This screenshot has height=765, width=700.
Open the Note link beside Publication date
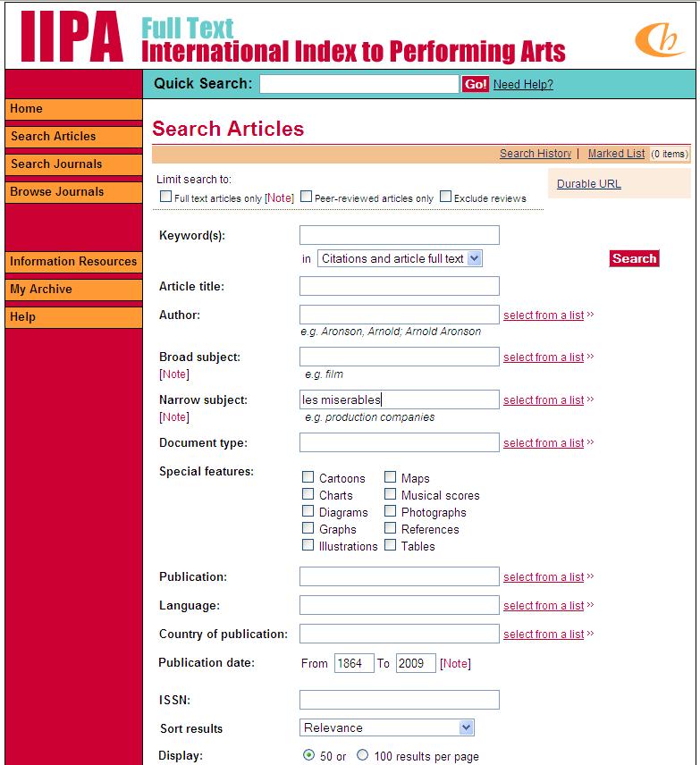[455, 664]
